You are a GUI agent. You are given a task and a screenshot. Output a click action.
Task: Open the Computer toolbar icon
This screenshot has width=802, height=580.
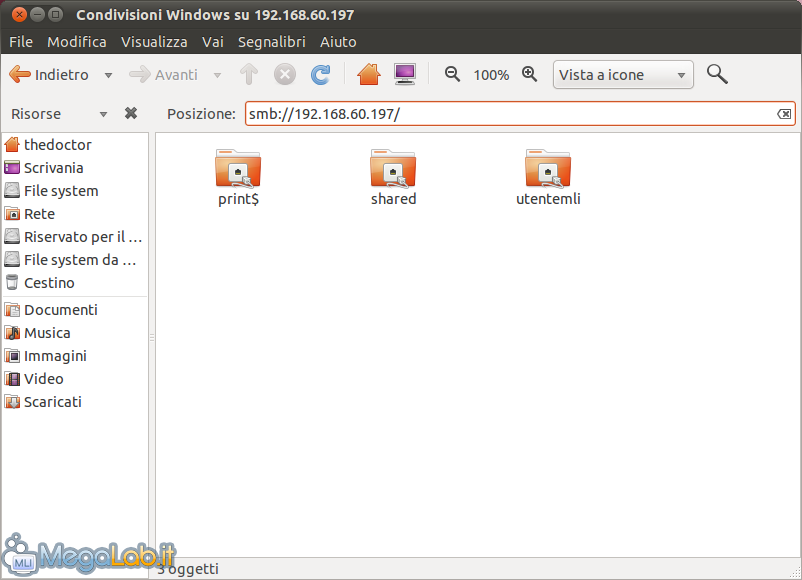(405, 75)
